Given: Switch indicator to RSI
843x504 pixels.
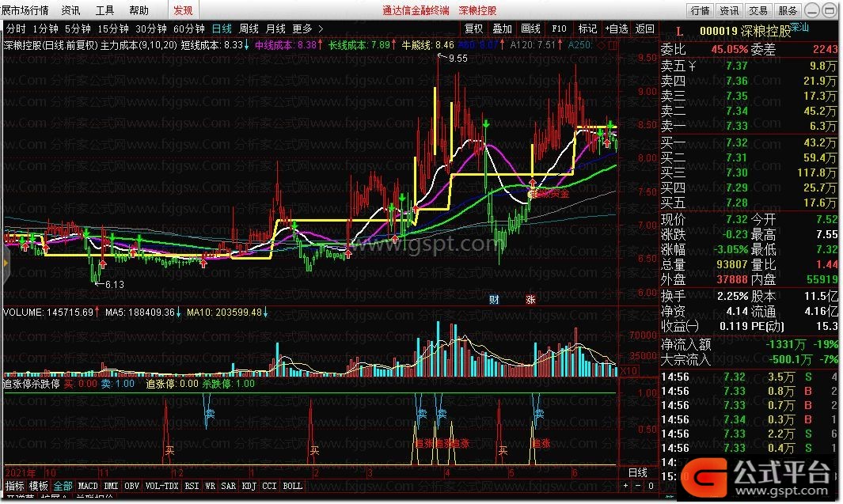Looking at the screenshot, I should 192,486.
